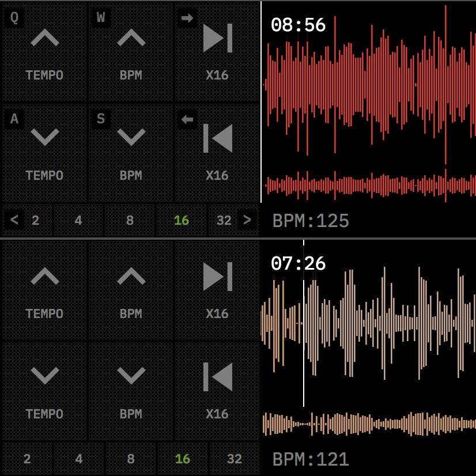
Task: Click the tan overview waveform of bottom deck
Action: pyautogui.click(x=369, y=424)
